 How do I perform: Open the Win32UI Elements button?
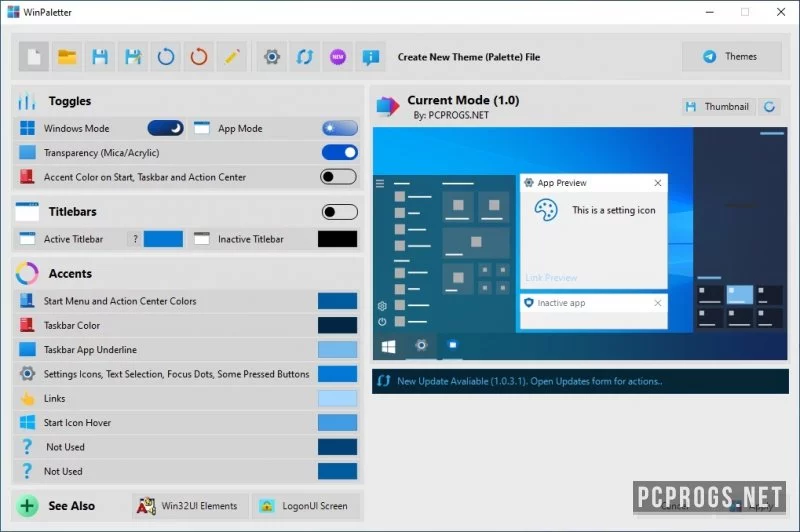pos(190,506)
